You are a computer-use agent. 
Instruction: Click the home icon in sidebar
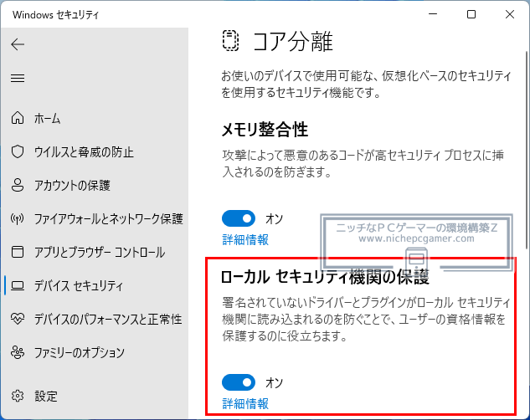point(18,118)
